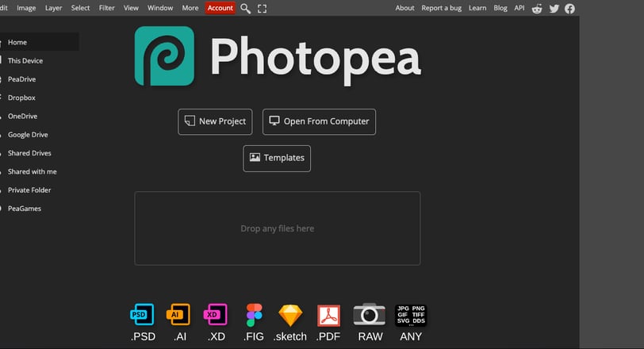Click the .PDF format icon
The height and width of the screenshot is (349, 644).
point(328,316)
